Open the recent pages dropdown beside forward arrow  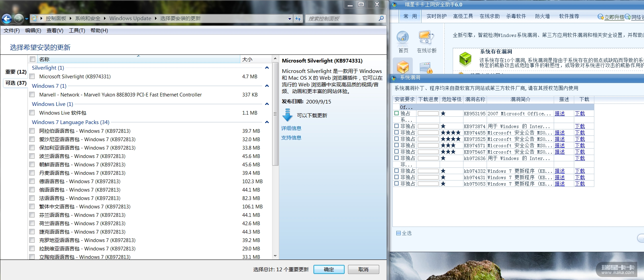(27, 19)
